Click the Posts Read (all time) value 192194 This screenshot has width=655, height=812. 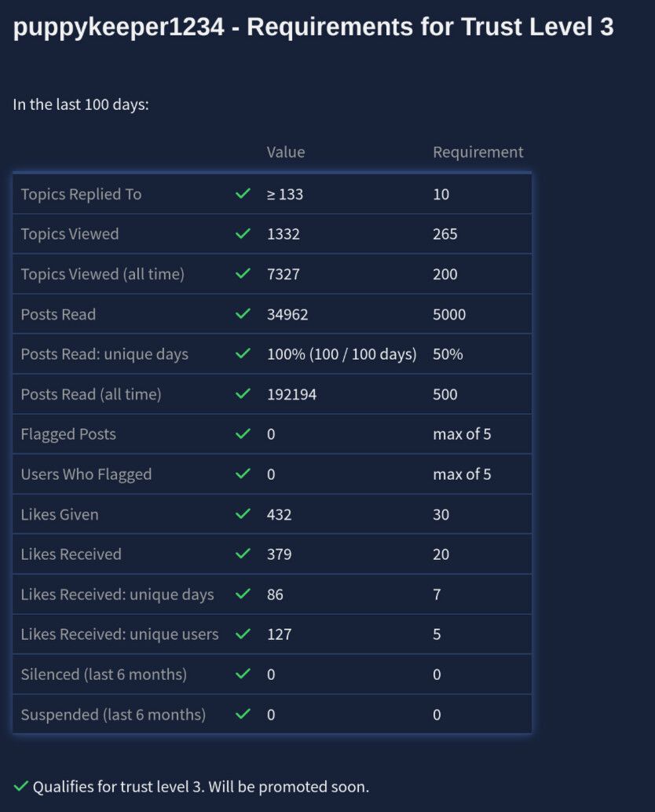tap(292, 394)
